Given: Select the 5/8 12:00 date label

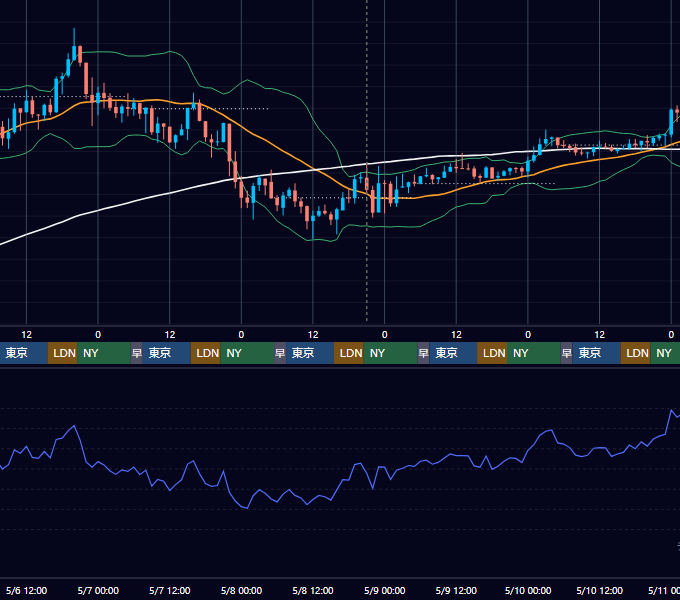Looking at the screenshot, I should pos(313,590).
